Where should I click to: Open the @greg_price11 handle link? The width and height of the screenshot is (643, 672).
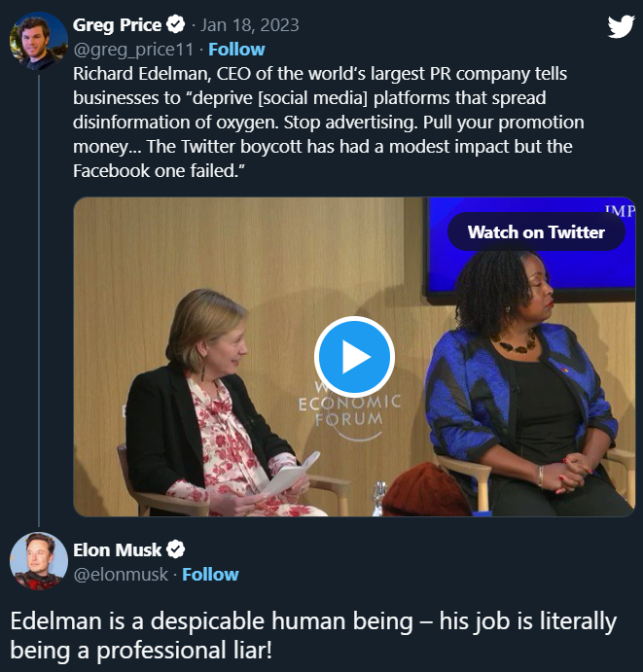coord(133,49)
